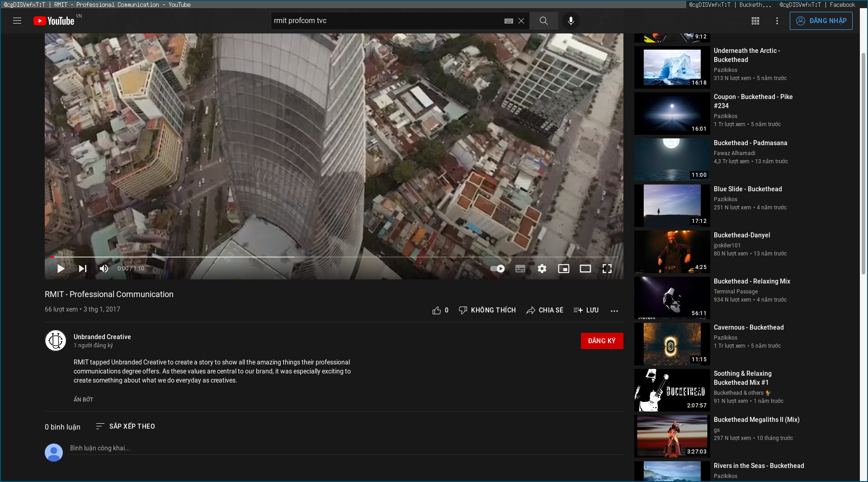Switch to theater mode
The image size is (868, 482).
pos(585,269)
